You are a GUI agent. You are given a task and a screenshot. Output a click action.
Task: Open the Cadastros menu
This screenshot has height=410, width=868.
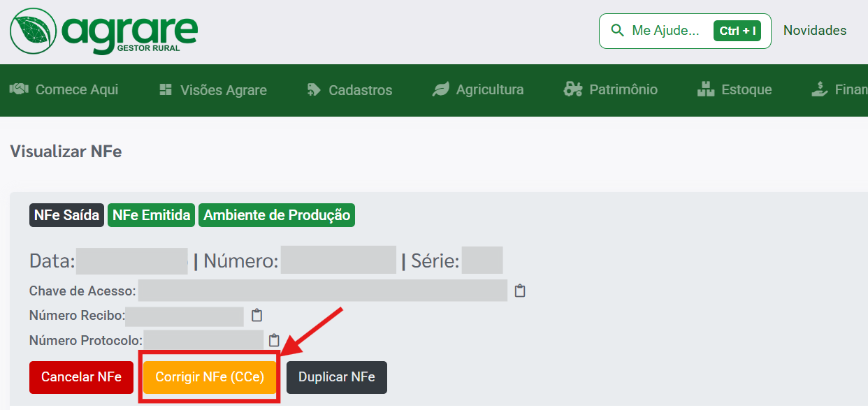tap(360, 90)
